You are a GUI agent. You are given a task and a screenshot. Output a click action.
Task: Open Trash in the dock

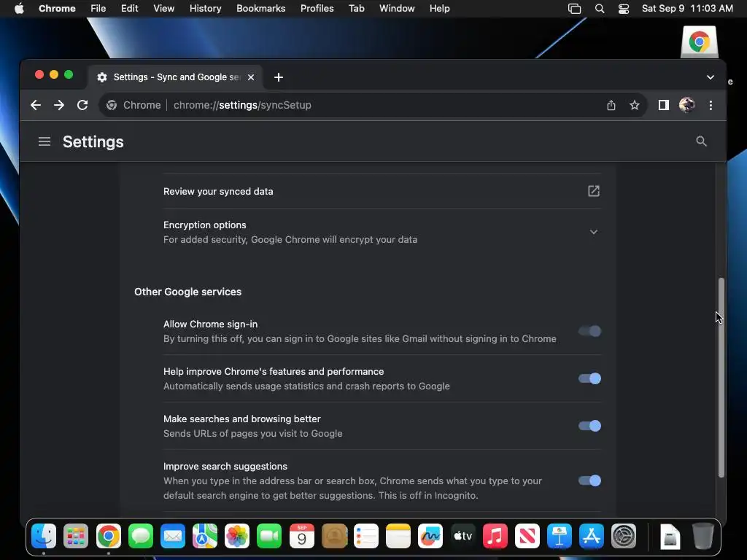(703, 536)
